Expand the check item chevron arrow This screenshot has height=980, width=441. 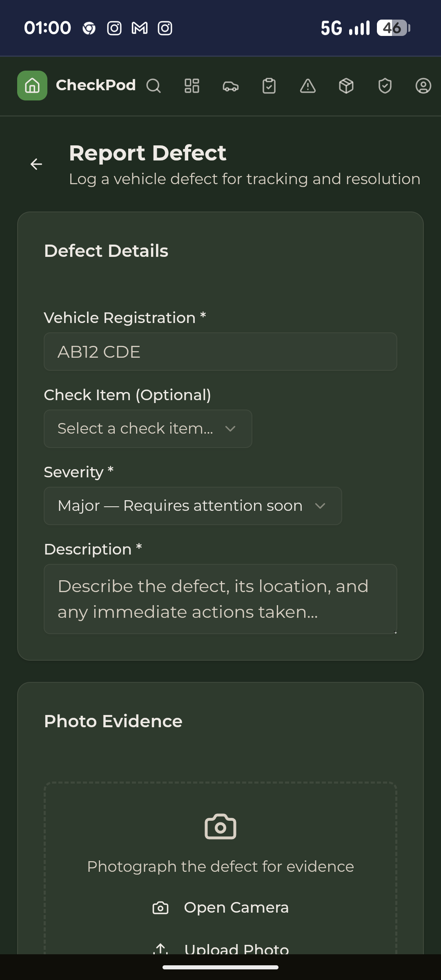point(230,428)
